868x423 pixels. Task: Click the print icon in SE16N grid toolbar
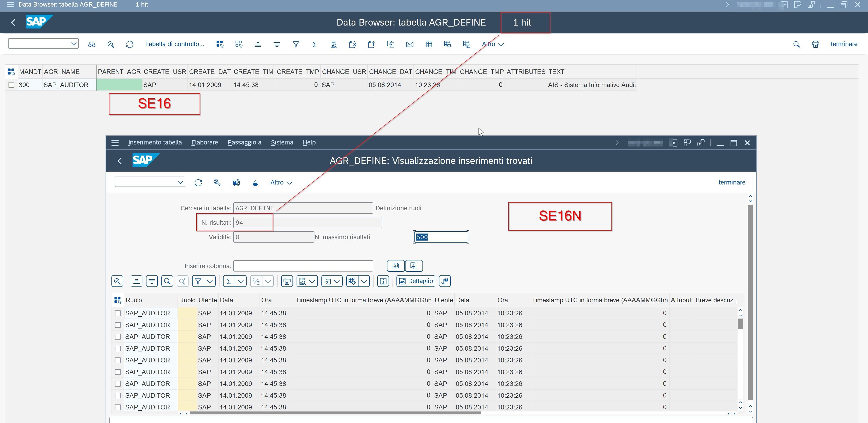(287, 281)
